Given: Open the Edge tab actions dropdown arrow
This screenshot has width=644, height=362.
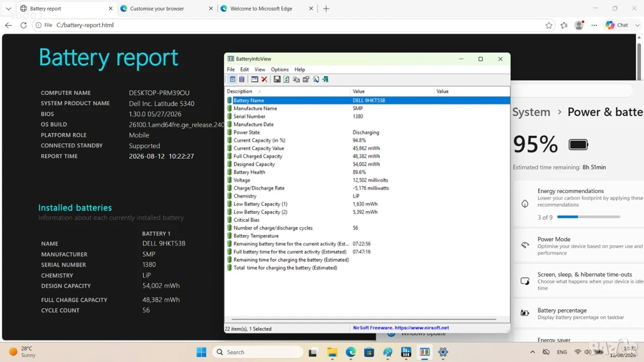Looking at the screenshot, I should 9,9.
